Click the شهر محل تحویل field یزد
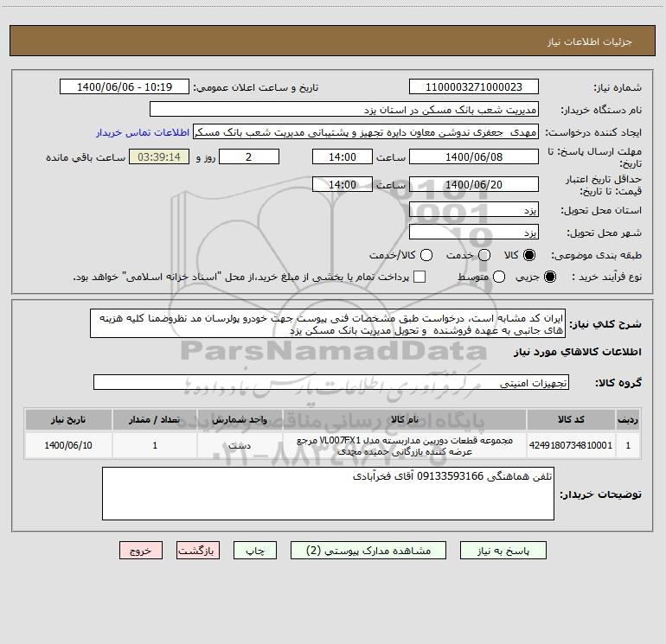The height and width of the screenshot is (644, 666). point(474,233)
